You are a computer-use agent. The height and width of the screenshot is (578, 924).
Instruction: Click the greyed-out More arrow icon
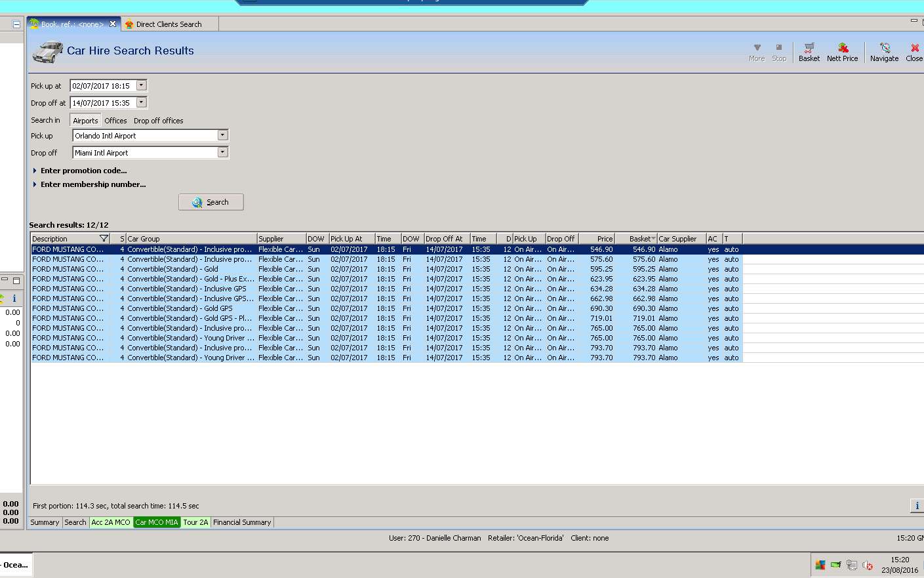(757, 48)
